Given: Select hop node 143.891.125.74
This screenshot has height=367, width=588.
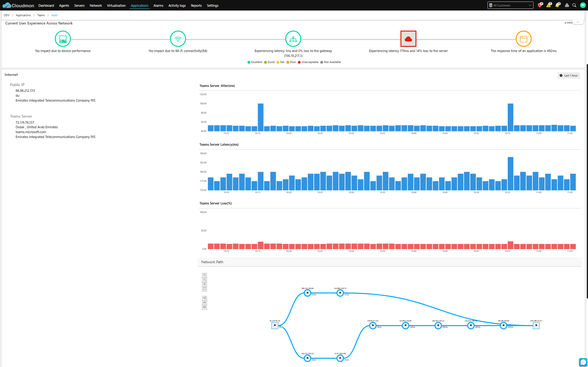Looking at the screenshot, I should click(x=340, y=293).
